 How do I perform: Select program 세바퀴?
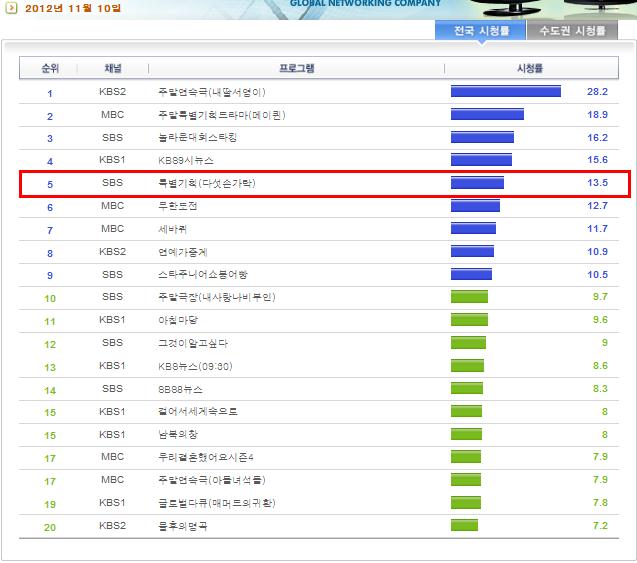(x=173, y=229)
